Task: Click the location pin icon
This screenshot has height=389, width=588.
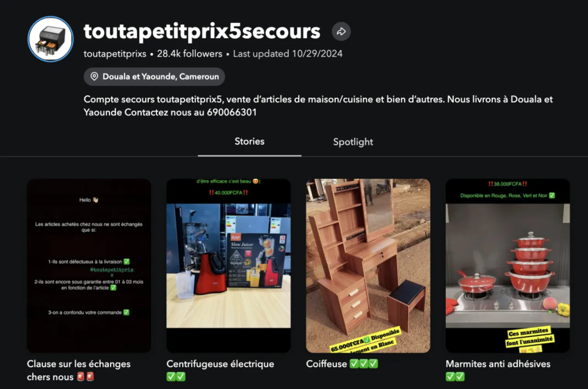Action: (x=94, y=76)
